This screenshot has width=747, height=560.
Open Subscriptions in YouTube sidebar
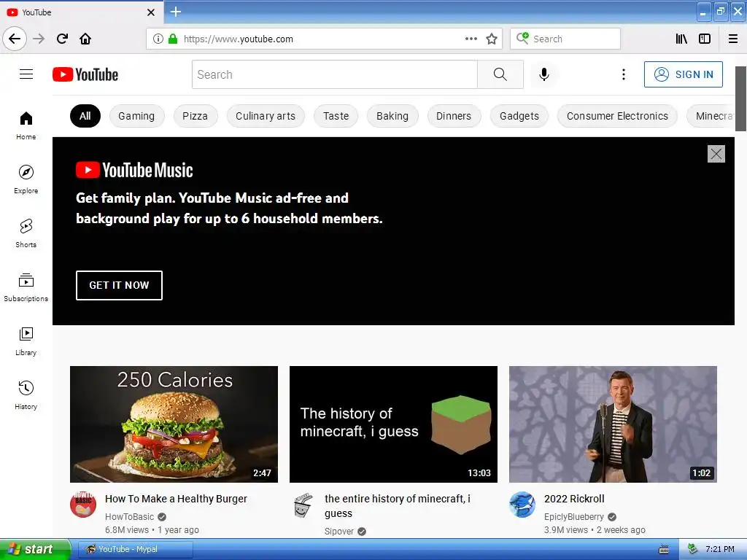click(x=26, y=287)
